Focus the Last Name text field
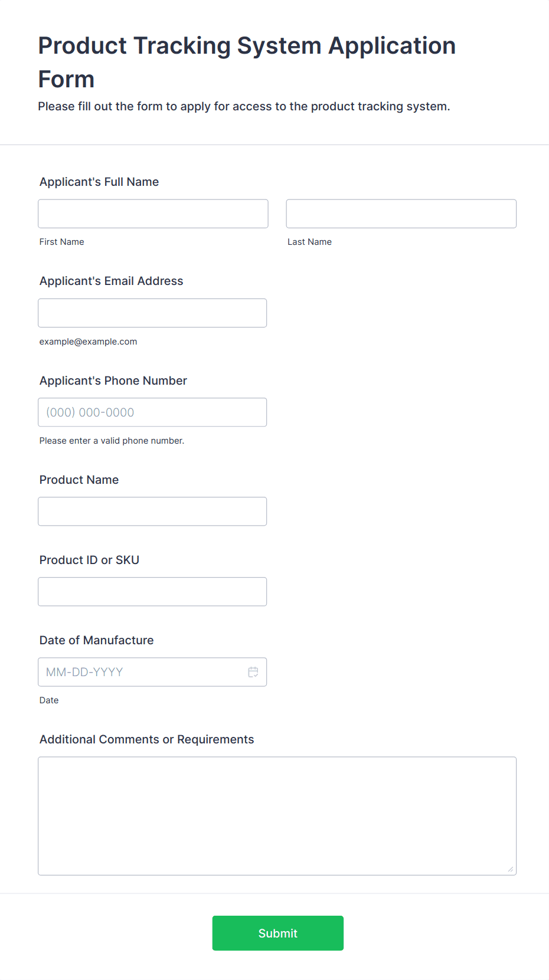This screenshot has width=549, height=980. tap(401, 214)
